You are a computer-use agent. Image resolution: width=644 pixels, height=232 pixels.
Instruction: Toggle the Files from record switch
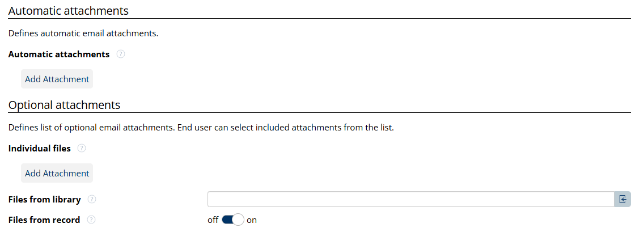tap(232, 220)
